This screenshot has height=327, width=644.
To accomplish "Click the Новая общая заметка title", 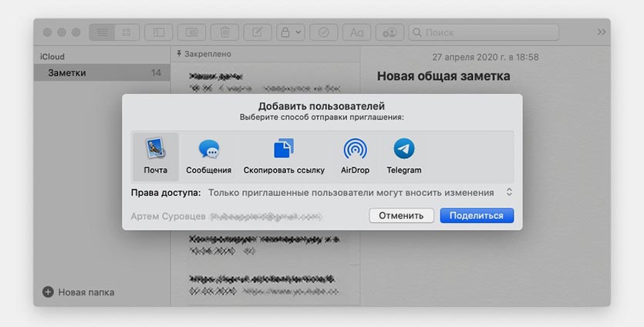I will (443, 76).
